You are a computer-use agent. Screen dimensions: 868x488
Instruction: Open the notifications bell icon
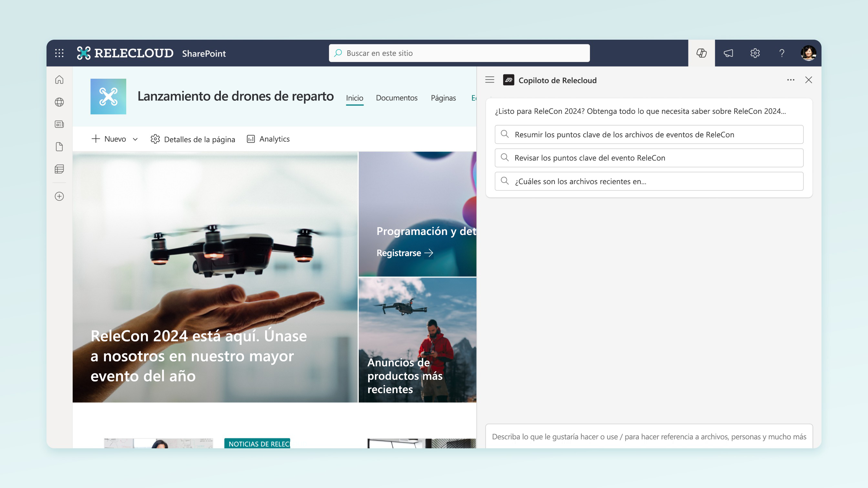[x=728, y=53]
